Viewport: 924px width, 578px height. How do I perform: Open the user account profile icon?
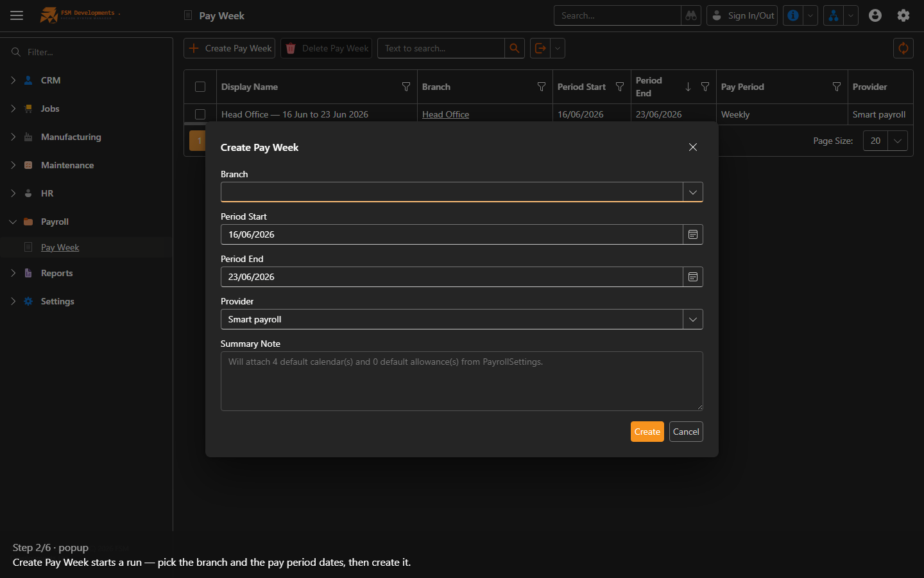click(875, 15)
